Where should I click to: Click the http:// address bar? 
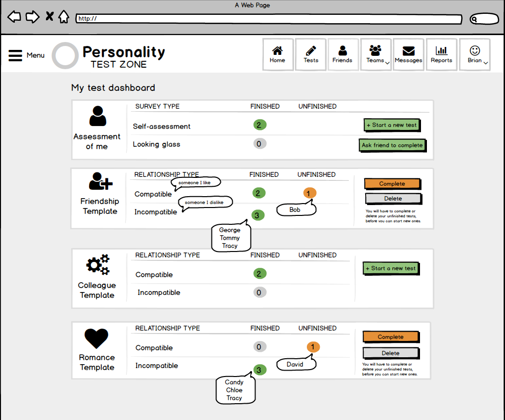click(269, 19)
